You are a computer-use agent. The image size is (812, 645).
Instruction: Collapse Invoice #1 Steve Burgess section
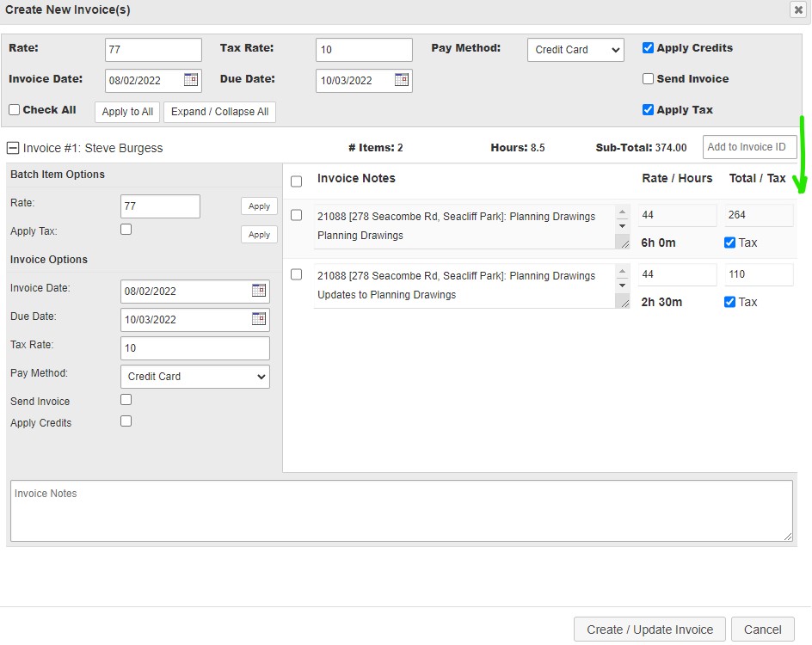pyautogui.click(x=14, y=148)
